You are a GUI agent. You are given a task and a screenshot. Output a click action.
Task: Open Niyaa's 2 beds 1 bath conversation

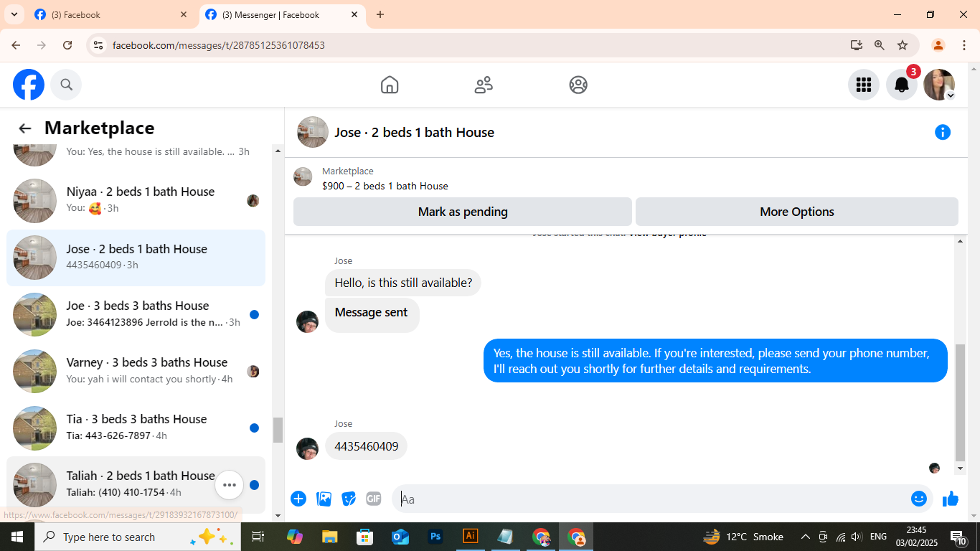coord(136,200)
